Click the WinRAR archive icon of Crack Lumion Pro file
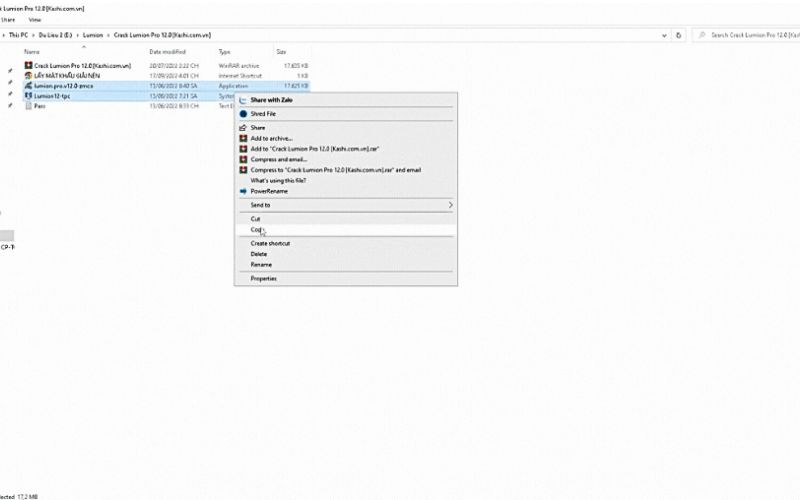 [28, 65]
